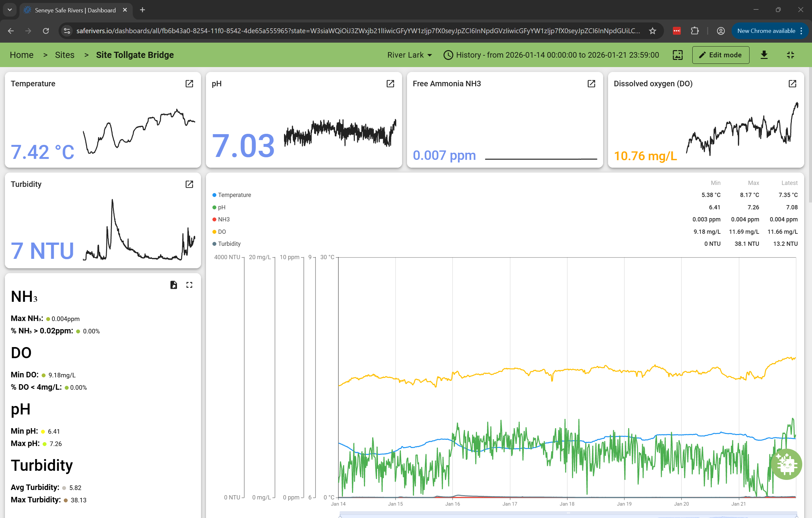This screenshot has width=812, height=518.
Task: Expand Dissolved oxygen widget popout icon
Action: [792, 84]
